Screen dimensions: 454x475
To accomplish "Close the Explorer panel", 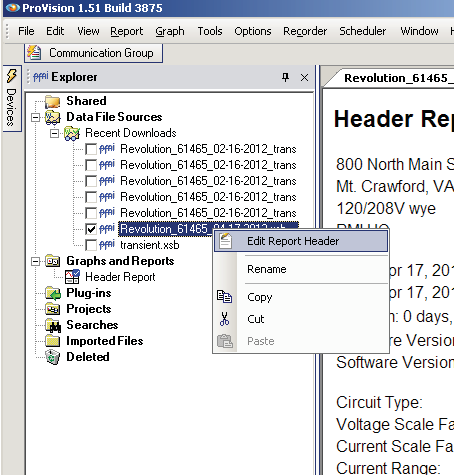I will 304,78.
